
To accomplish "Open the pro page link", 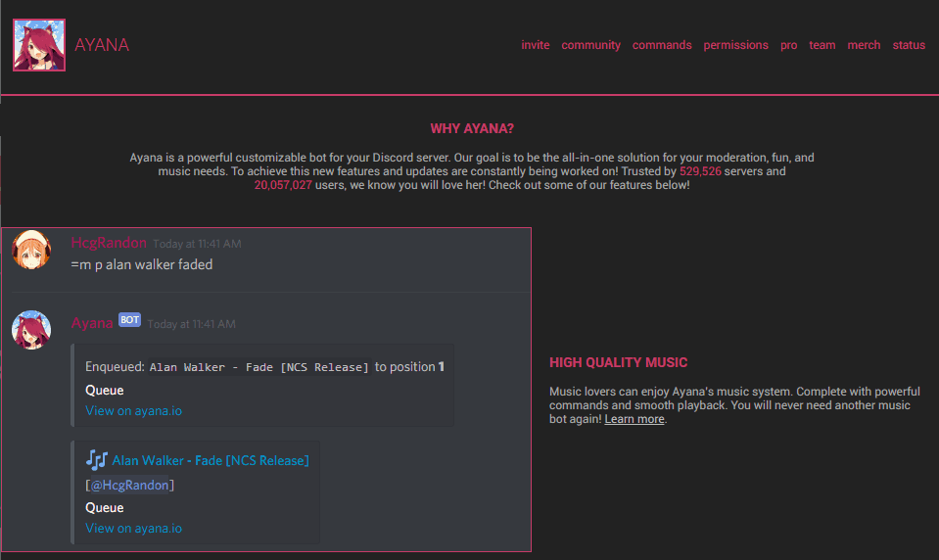I will (788, 45).
